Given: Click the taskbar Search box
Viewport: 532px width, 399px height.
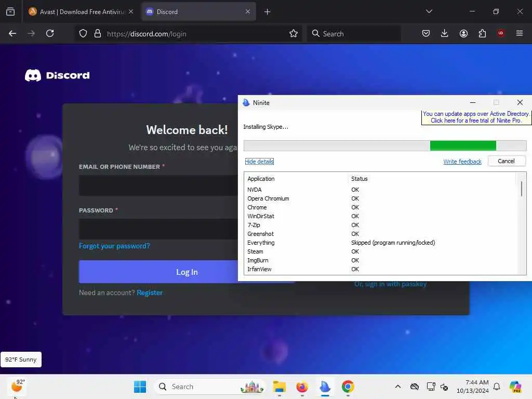Looking at the screenshot, I should point(211,387).
